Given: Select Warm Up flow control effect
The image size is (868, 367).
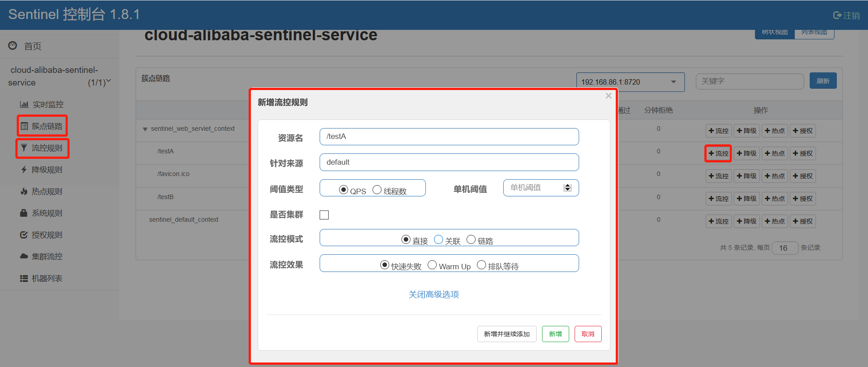Looking at the screenshot, I should [432, 265].
